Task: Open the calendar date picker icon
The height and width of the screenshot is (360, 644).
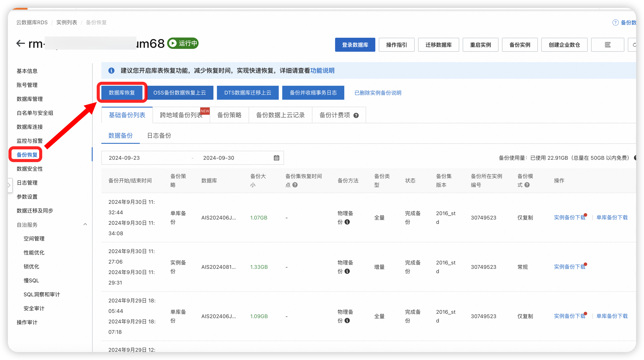Action: pos(276,158)
